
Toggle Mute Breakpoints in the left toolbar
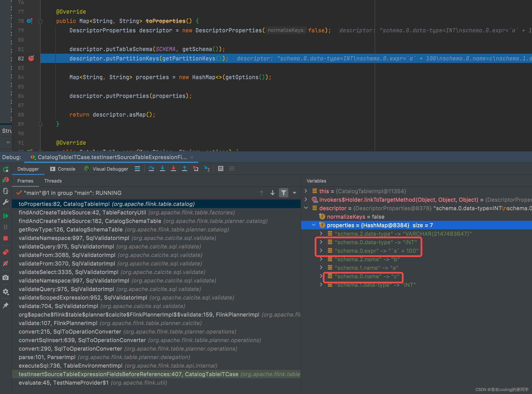pyautogui.click(x=6, y=263)
